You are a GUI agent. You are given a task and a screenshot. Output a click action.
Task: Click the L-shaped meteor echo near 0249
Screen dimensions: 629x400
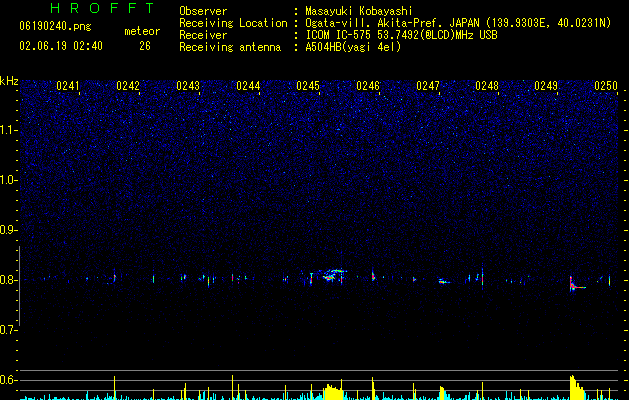click(x=578, y=284)
